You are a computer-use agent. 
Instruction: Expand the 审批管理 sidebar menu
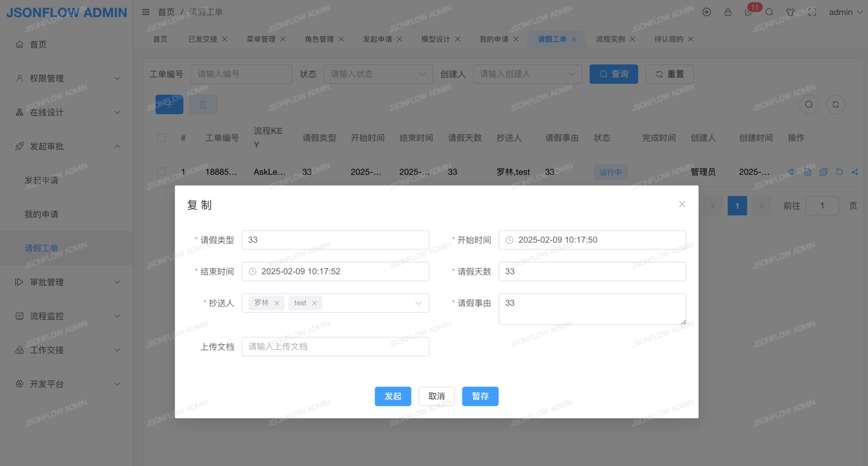(67, 282)
